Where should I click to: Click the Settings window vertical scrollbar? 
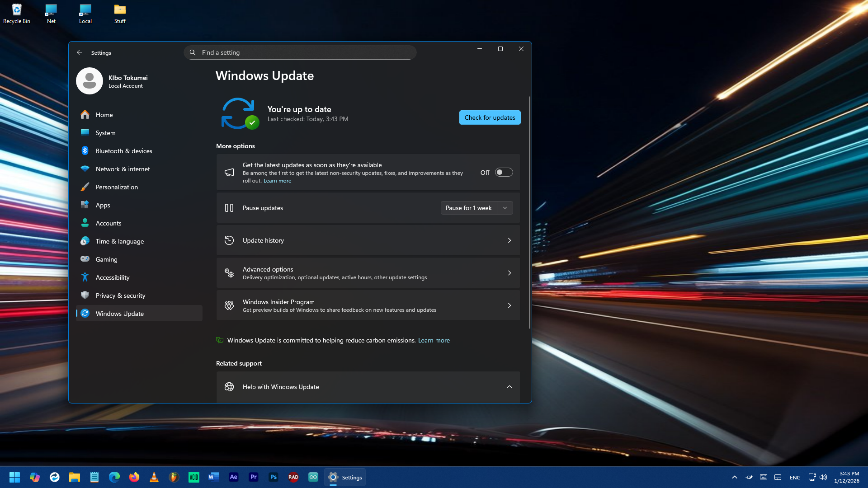pyautogui.click(x=529, y=212)
